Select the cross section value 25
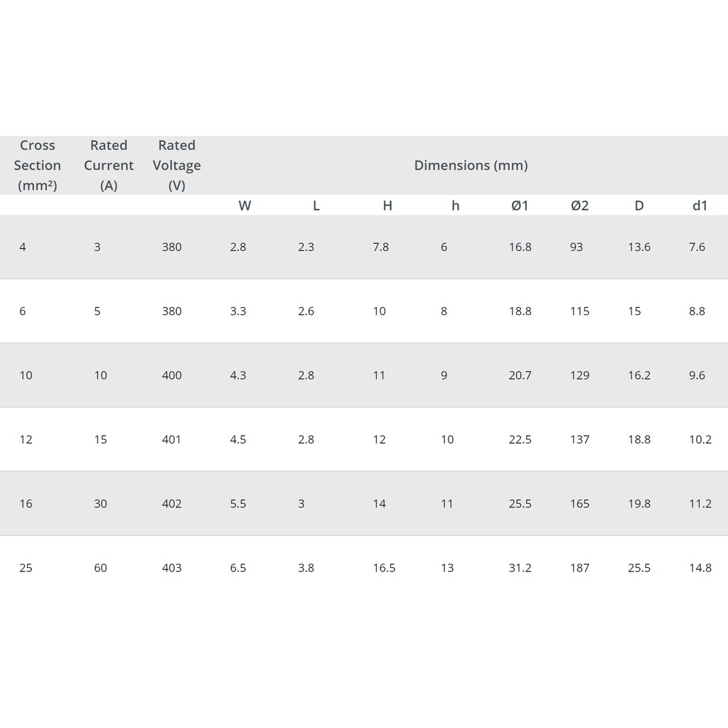Screen dimensions: 728x728 tap(26, 567)
